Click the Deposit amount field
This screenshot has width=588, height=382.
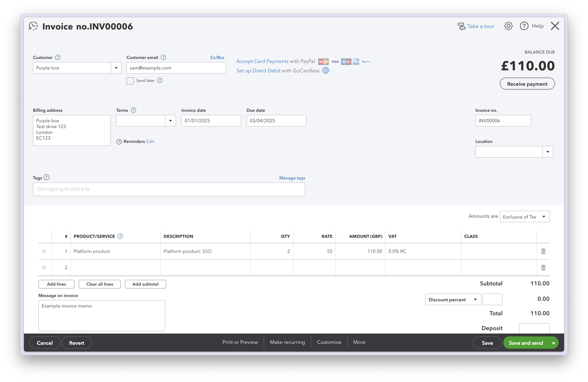coord(534,328)
